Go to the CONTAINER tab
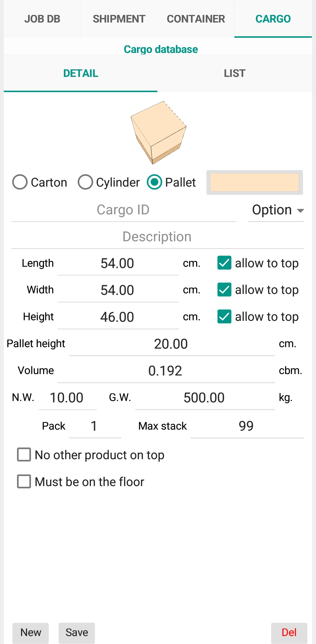 [x=196, y=19]
